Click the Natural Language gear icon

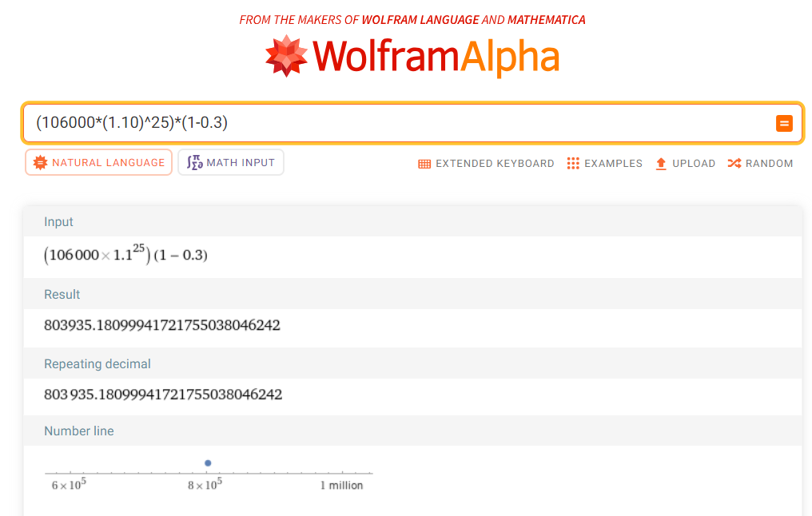(x=39, y=163)
